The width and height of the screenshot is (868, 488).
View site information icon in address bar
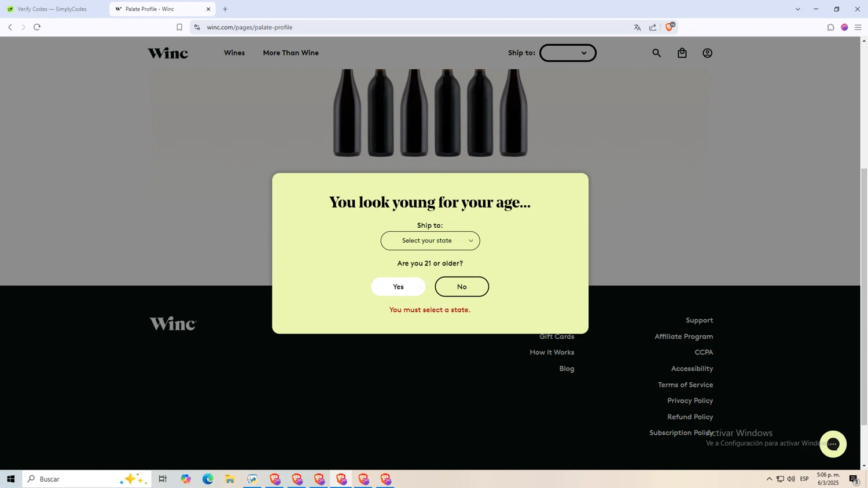(197, 27)
